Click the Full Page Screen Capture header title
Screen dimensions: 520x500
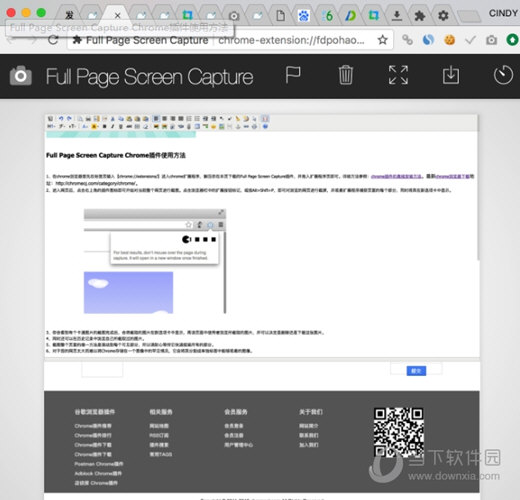click(149, 77)
